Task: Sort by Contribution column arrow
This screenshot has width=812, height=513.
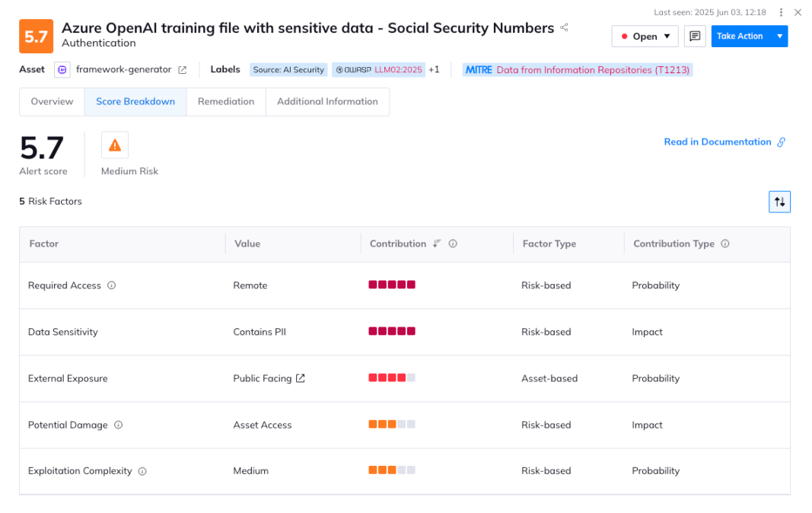Action: point(437,244)
